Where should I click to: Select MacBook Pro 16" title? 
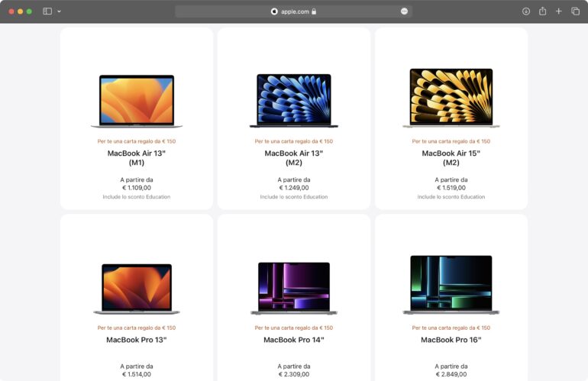[451, 340]
